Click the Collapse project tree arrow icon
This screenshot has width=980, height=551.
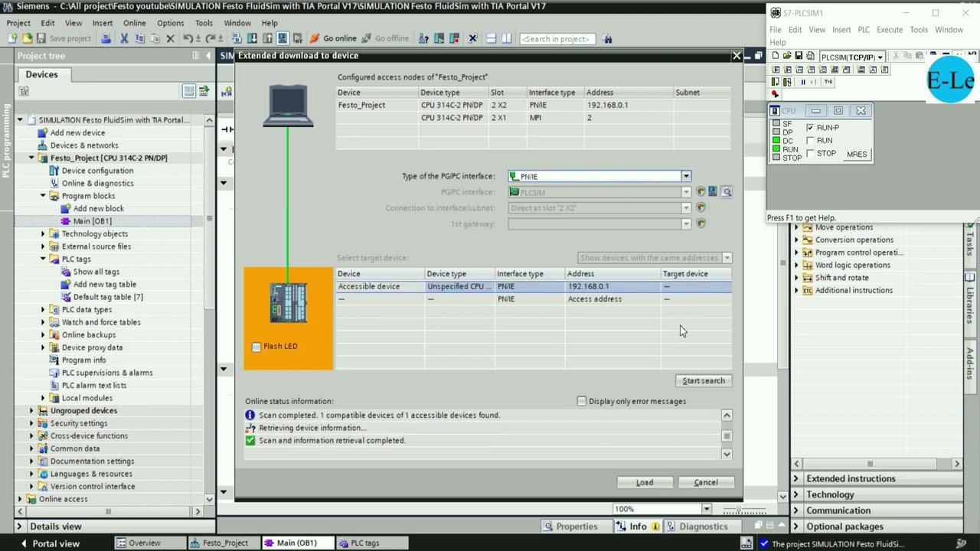click(x=209, y=56)
